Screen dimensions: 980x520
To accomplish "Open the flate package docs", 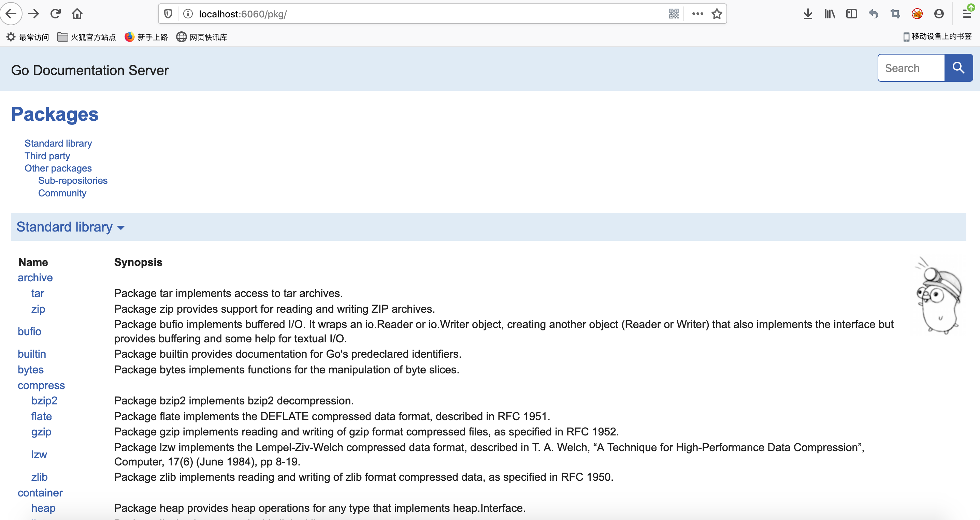I will (x=41, y=416).
